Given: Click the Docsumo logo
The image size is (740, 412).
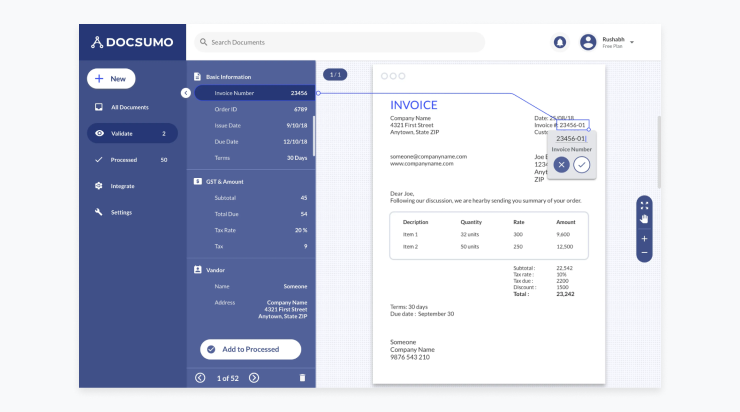Looking at the screenshot, I should tap(132, 42).
